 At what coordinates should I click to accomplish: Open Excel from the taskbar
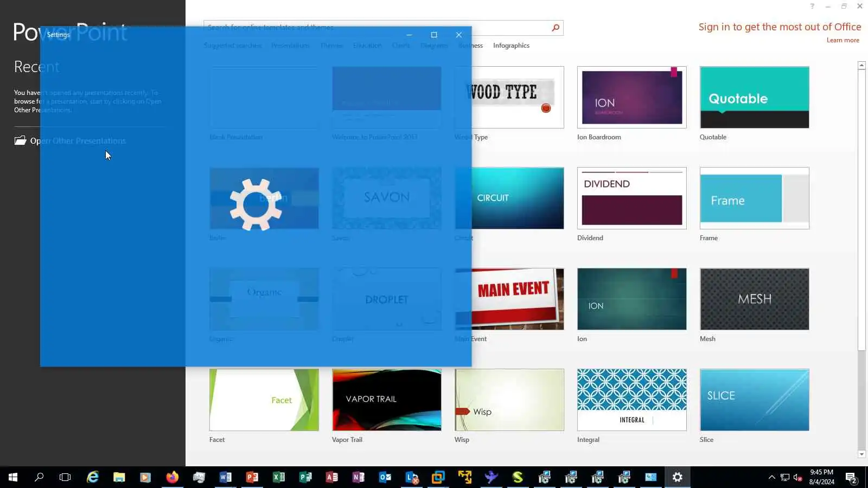click(279, 477)
